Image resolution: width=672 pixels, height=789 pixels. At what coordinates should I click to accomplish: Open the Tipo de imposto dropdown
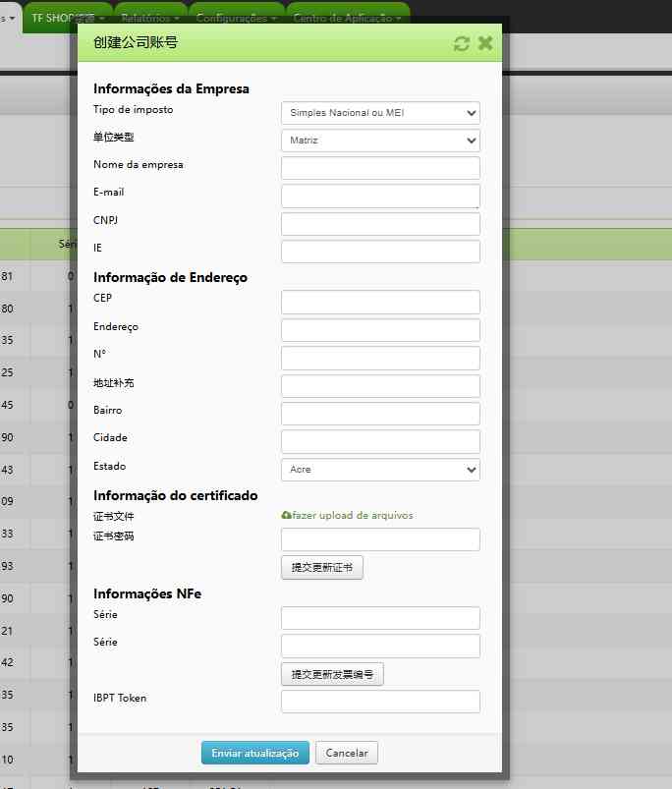click(x=380, y=113)
